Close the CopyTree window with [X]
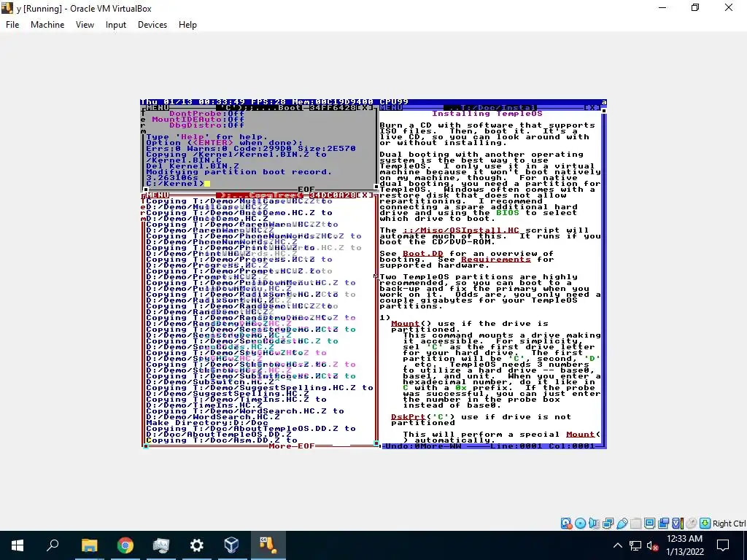 [x=365, y=195]
